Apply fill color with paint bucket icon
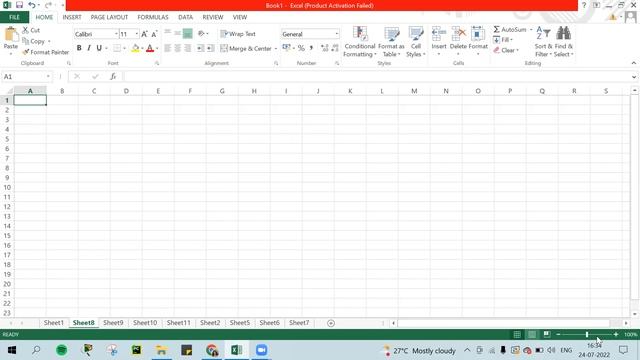 [x=135, y=48]
